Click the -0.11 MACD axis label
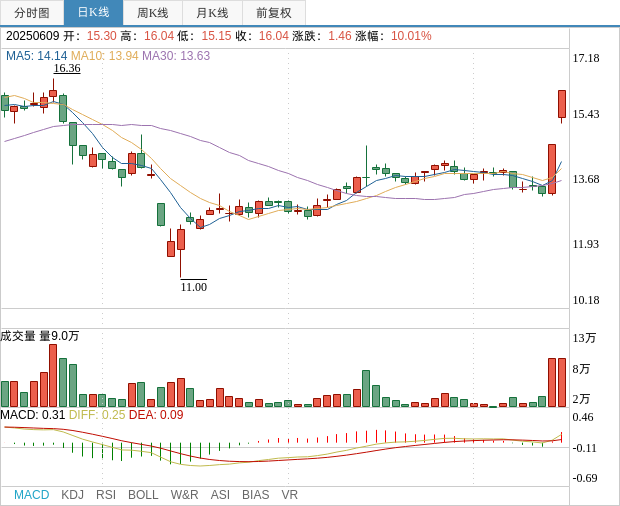The height and width of the screenshot is (506, 620). click(584, 448)
